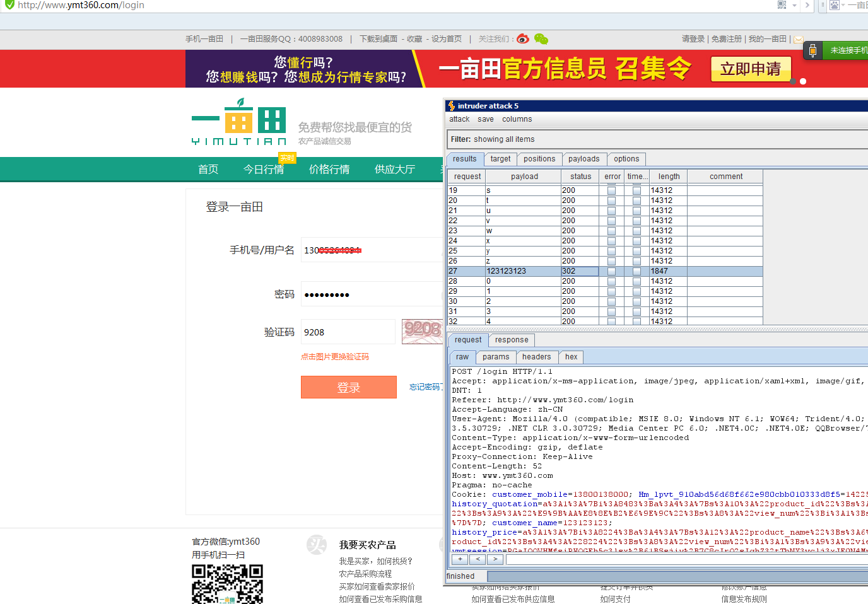Click the intruder attack window title icon
868x604 pixels.
click(x=451, y=106)
